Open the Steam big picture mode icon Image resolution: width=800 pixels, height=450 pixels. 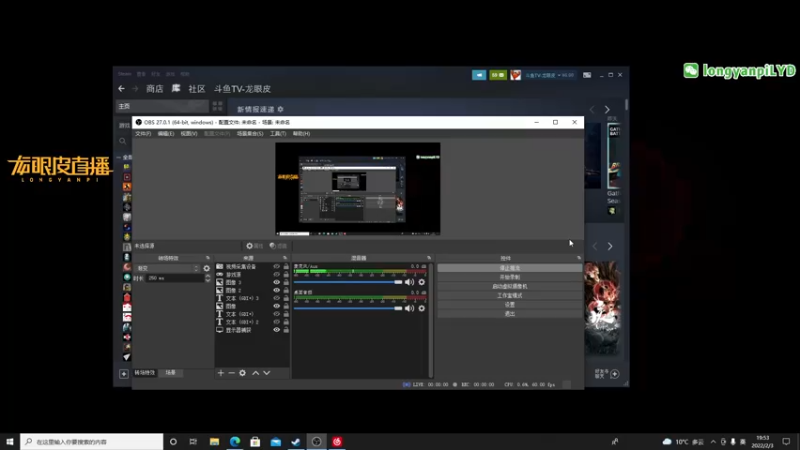pyautogui.click(x=587, y=75)
